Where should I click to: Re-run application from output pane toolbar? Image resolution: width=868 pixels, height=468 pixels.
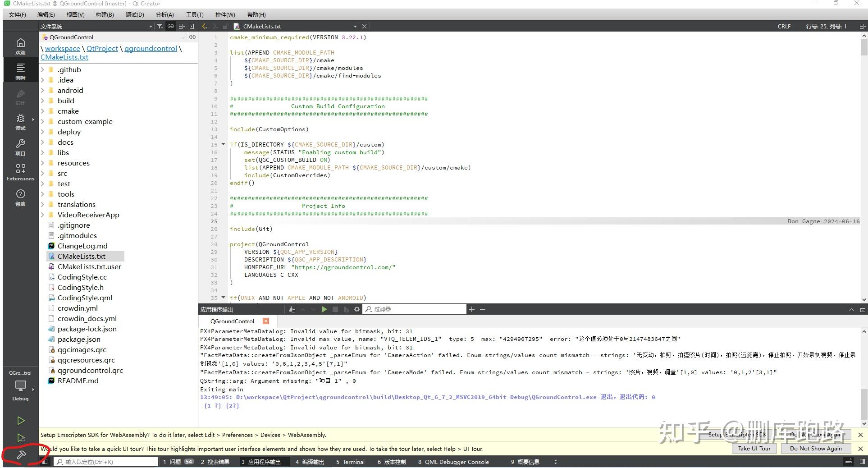324,309
